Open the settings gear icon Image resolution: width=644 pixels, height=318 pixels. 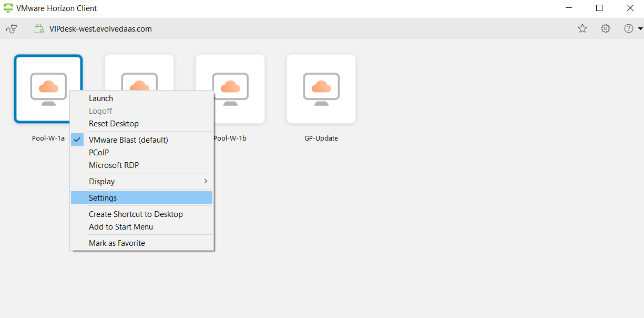coord(606,28)
